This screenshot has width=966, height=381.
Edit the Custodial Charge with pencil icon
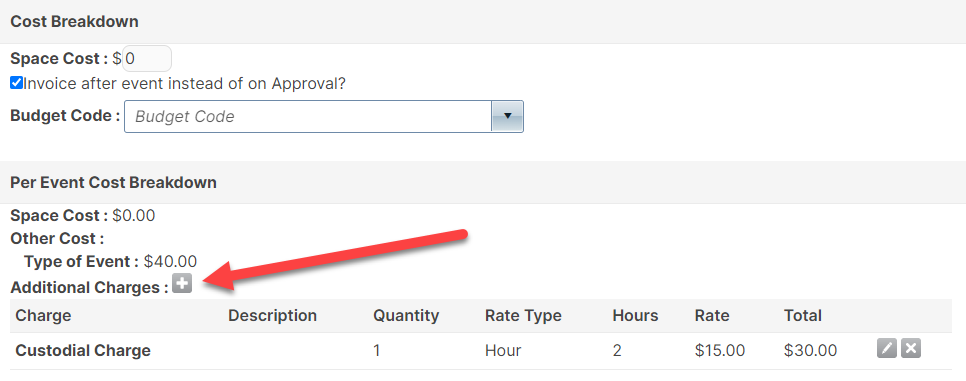point(887,348)
